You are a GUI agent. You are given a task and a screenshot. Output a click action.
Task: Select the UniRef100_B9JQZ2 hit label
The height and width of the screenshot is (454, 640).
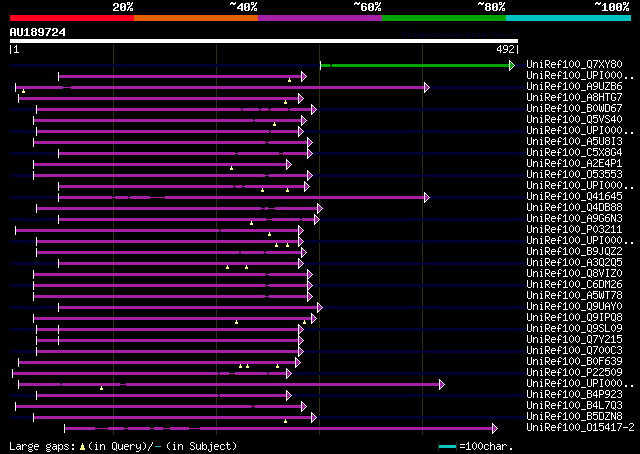574,251
